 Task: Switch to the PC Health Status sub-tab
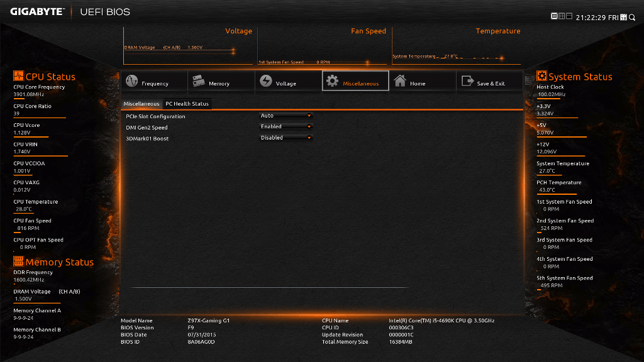(187, 104)
